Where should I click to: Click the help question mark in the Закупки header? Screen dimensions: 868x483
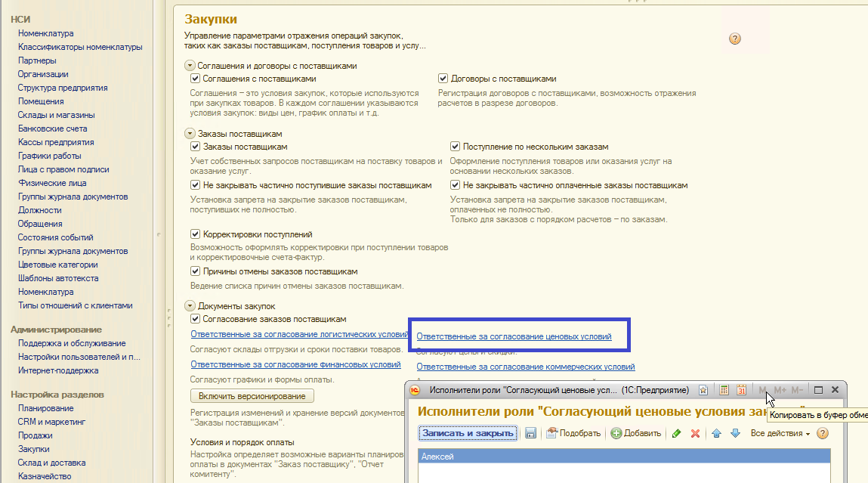(734, 39)
